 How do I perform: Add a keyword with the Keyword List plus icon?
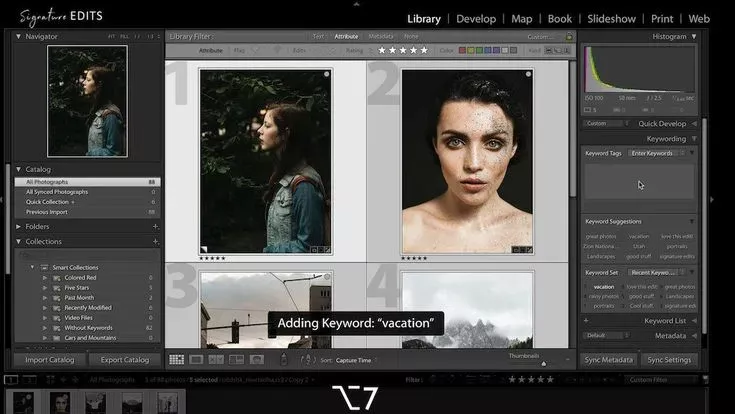[586, 321]
